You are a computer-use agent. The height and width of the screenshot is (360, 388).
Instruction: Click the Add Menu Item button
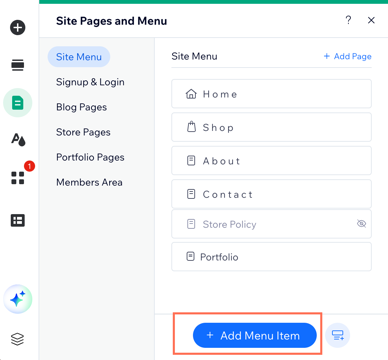(x=255, y=335)
